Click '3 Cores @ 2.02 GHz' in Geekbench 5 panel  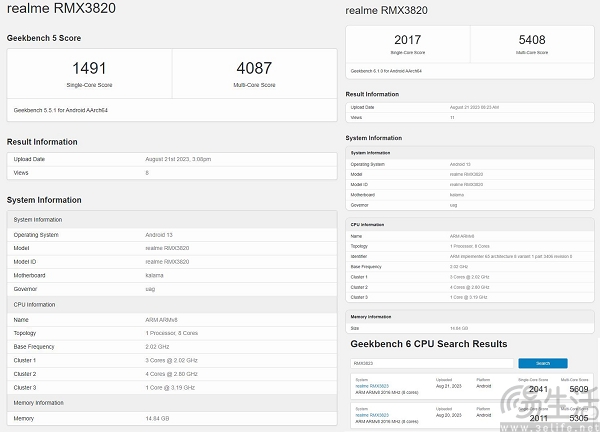click(171, 360)
